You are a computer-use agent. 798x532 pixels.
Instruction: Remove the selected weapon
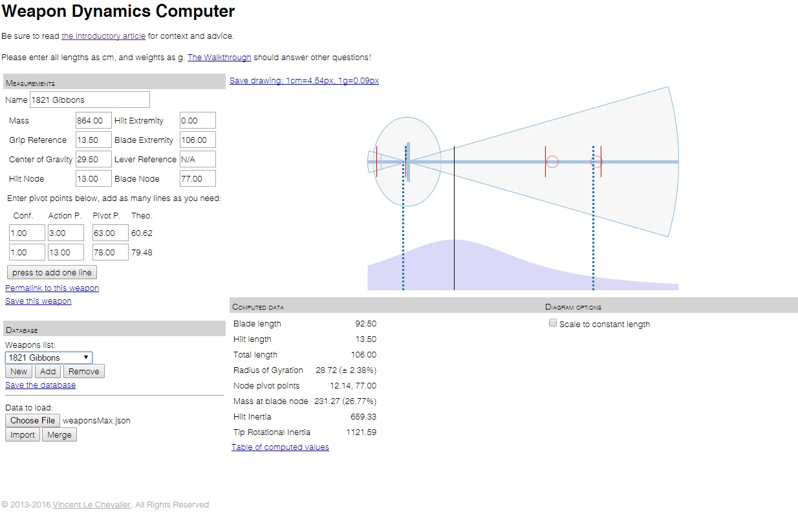click(x=84, y=371)
